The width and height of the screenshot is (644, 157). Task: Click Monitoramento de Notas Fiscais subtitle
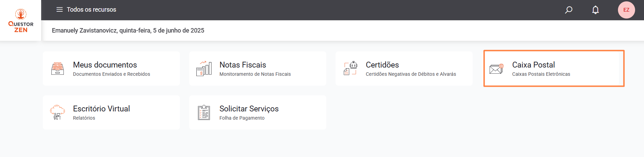(255, 74)
